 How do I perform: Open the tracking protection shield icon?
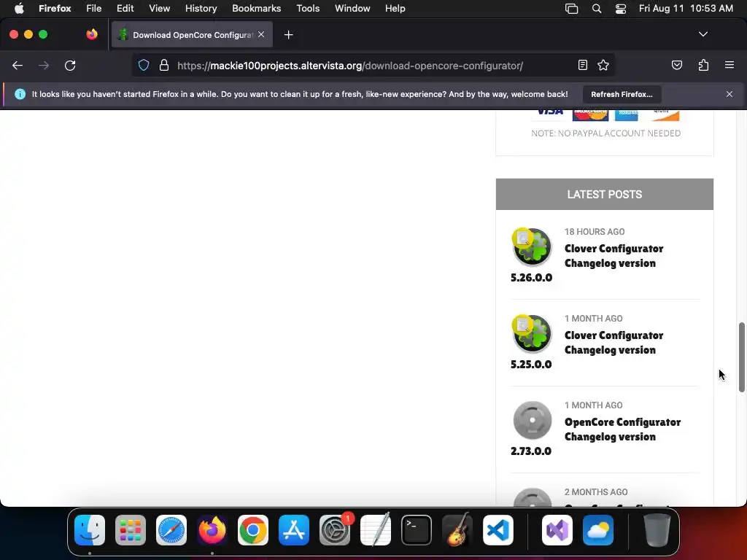[144, 65]
